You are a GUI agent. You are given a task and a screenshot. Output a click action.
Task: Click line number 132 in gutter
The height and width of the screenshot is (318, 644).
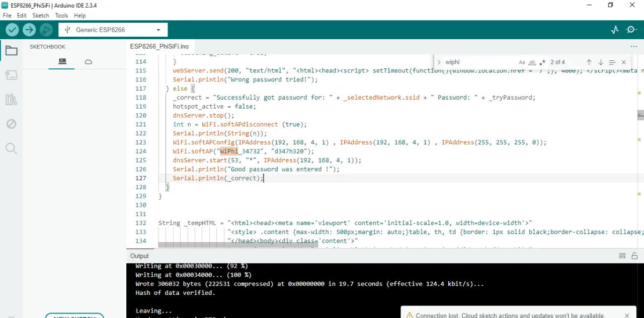[140, 223]
